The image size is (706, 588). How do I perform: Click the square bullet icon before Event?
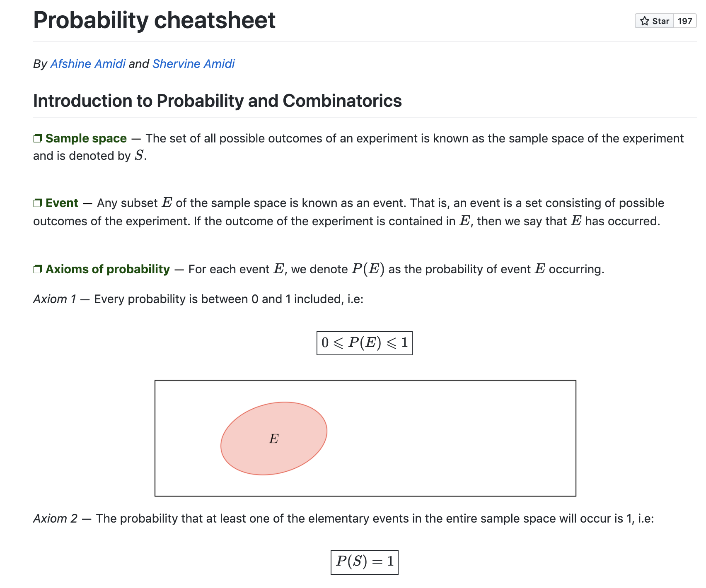(x=38, y=203)
